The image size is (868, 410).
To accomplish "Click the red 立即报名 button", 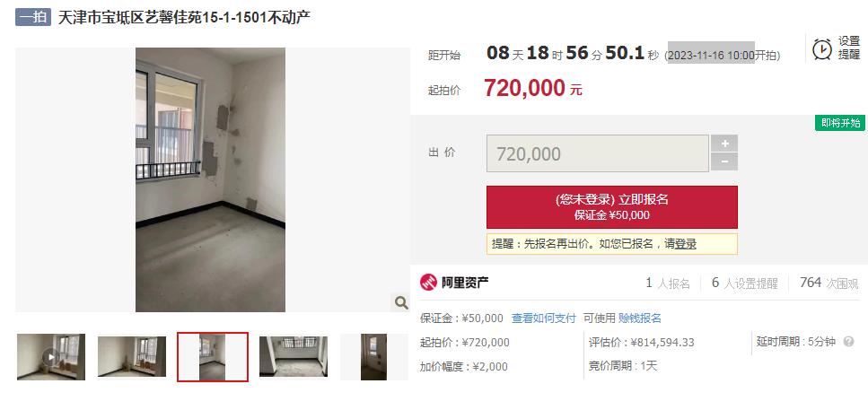I will [x=611, y=207].
